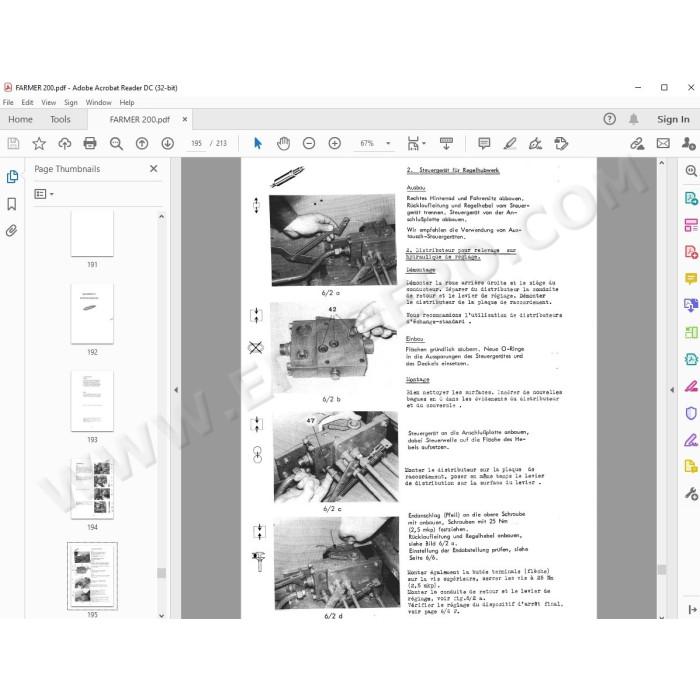Collapse the left navigation pane arrow
This screenshot has height=700, width=700.
pyautogui.click(x=176, y=390)
